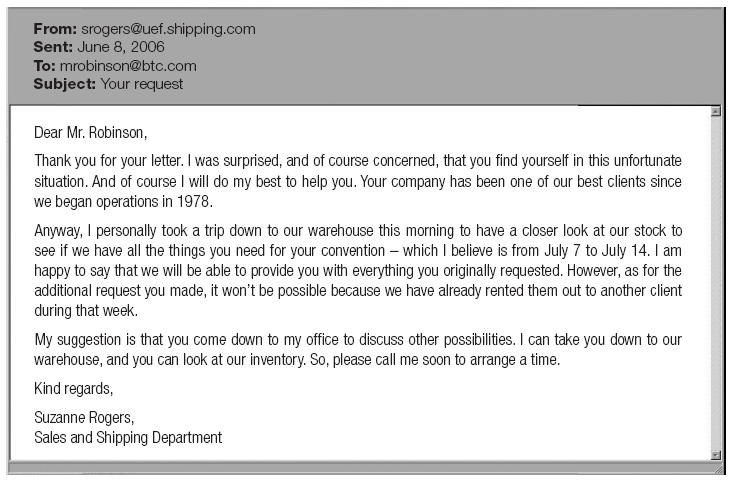This screenshot has width=734, height=481.
Task: Click the vertical scrollbar track
Action: (715, 280)
